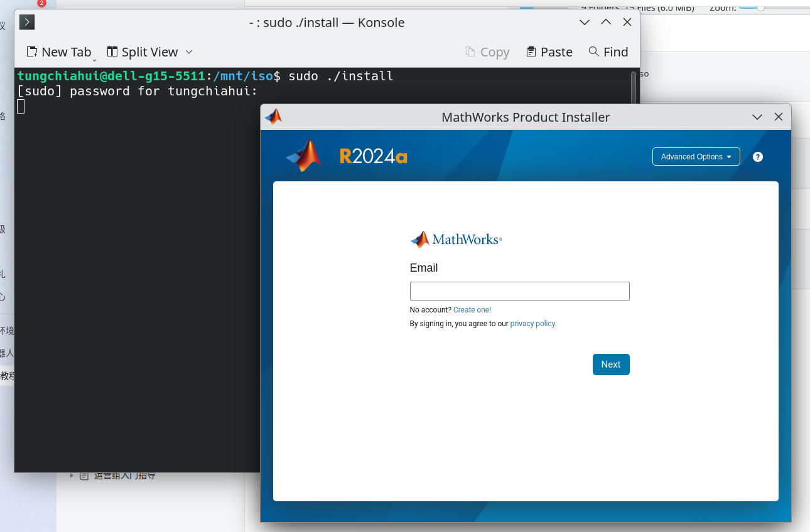Viewport: 810px width, 532px height.
Task: Click the red notification badge at top
Action: 42,3
